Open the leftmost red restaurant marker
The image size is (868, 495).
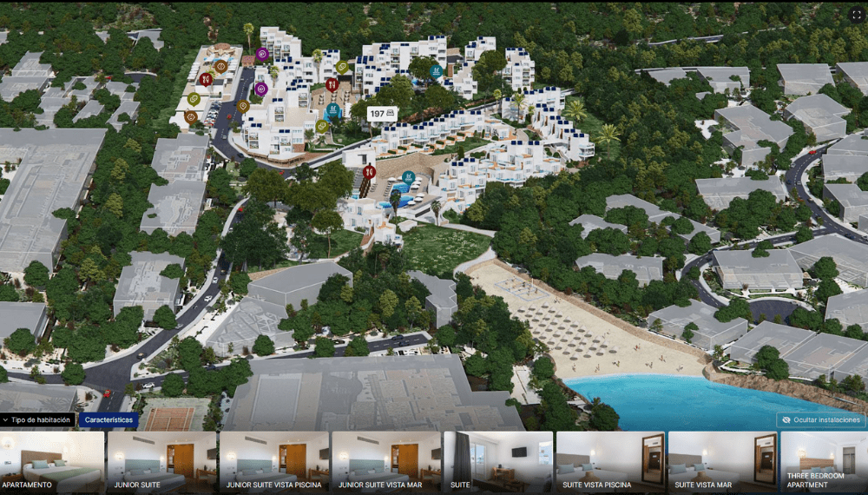tap(206, 80)
